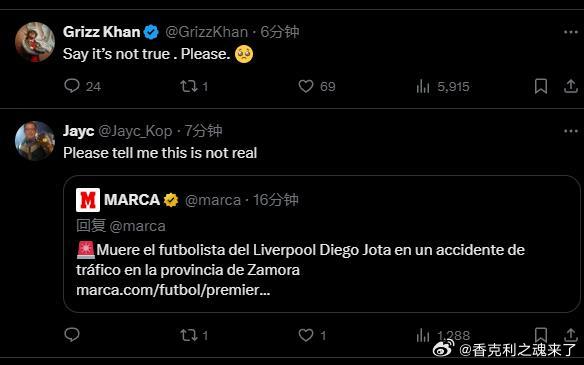The height and width of the screenshot is (365, 584).
Task: Retweet Grizz Khan's post
Action: tap(189, 86)
